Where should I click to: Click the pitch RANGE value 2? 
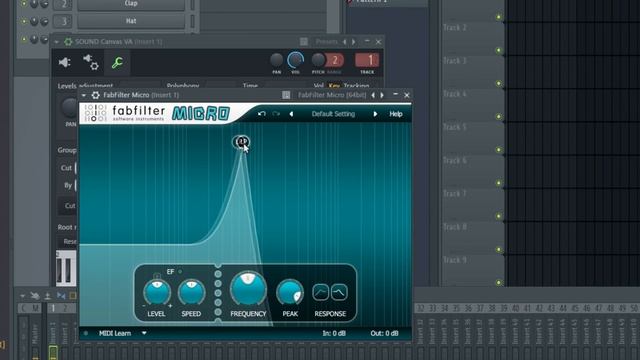(x=335, y=60)
